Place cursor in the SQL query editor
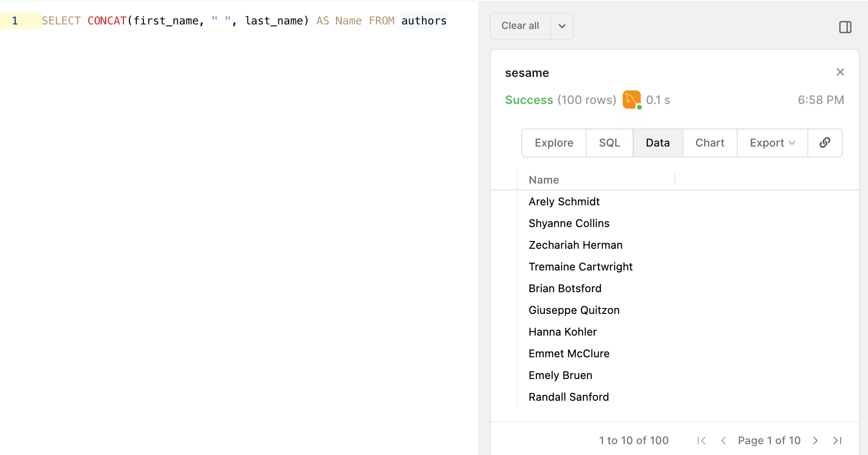This screenshot has height=455, width=868. tap(226, 21)
